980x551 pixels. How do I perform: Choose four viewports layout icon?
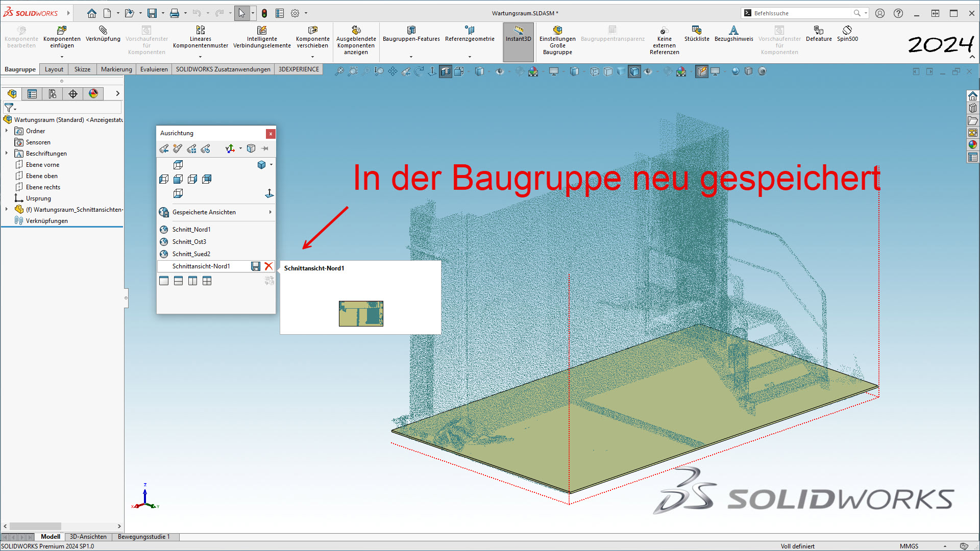[207, 281]
